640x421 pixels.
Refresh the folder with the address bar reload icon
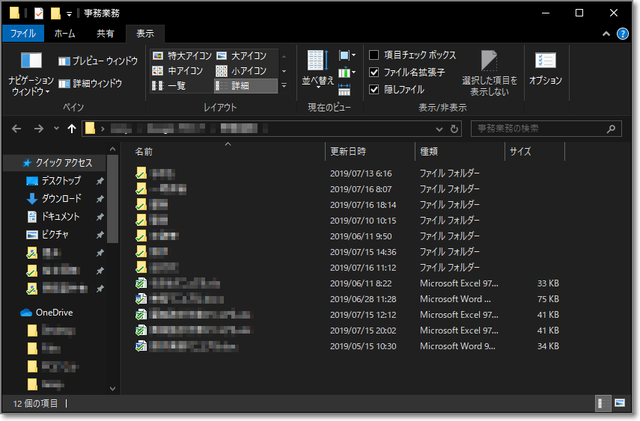(454, 129)
